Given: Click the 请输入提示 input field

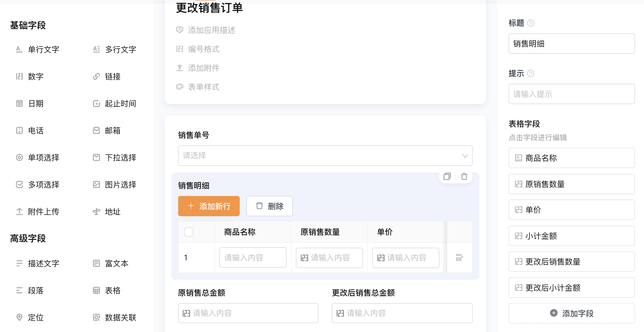Looking at the screenshot, I should click(572, 94).
